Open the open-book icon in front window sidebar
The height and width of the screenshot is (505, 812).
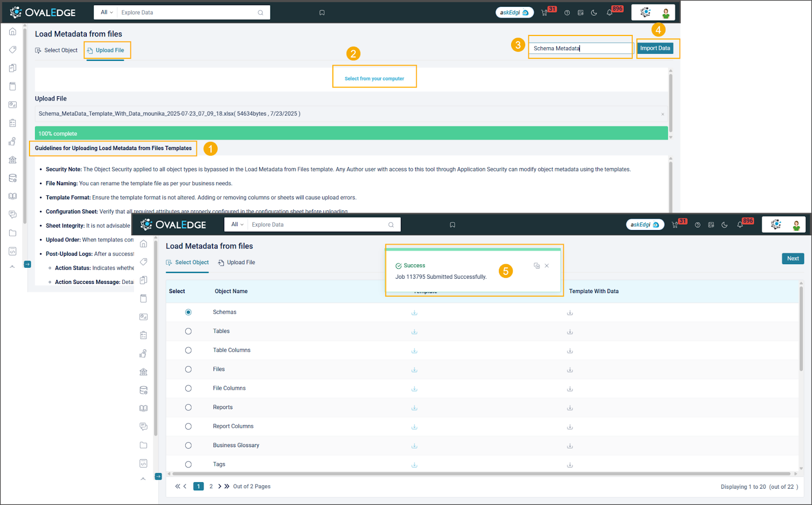[144, 408]
